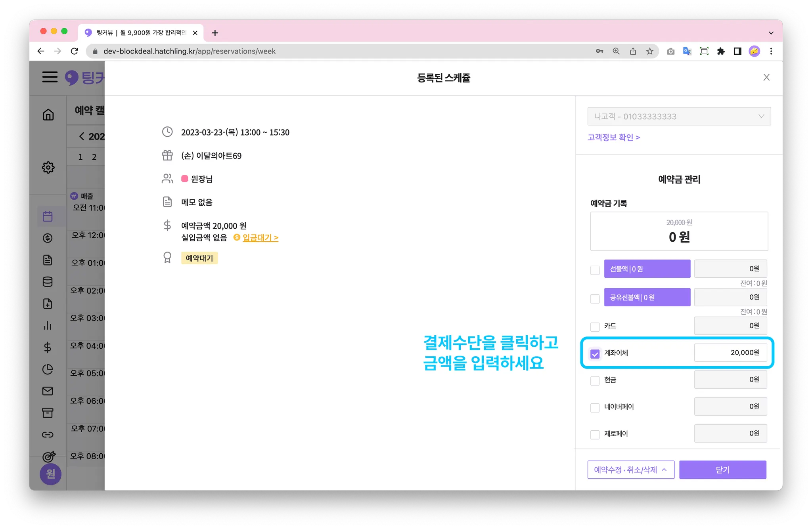Enable the 현금 checkbox
The height and width of the screenshot is (529, 812).
tap(595, 381)
